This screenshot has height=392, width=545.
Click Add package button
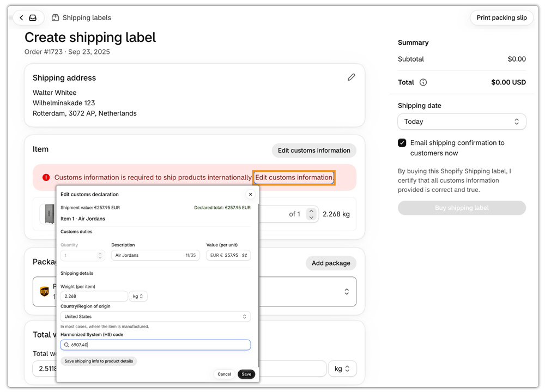coord(331,263)
